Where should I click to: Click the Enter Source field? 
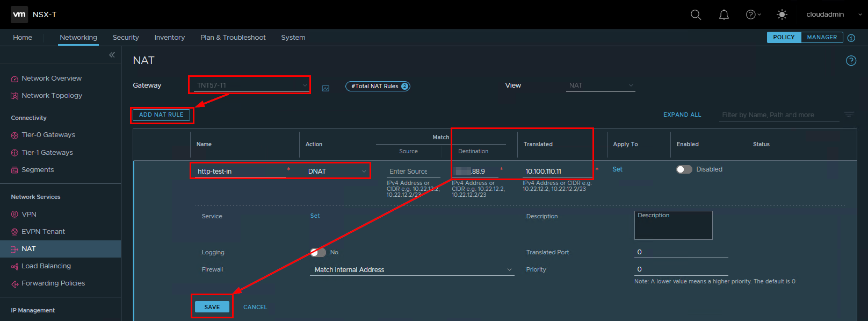[413, 172]
